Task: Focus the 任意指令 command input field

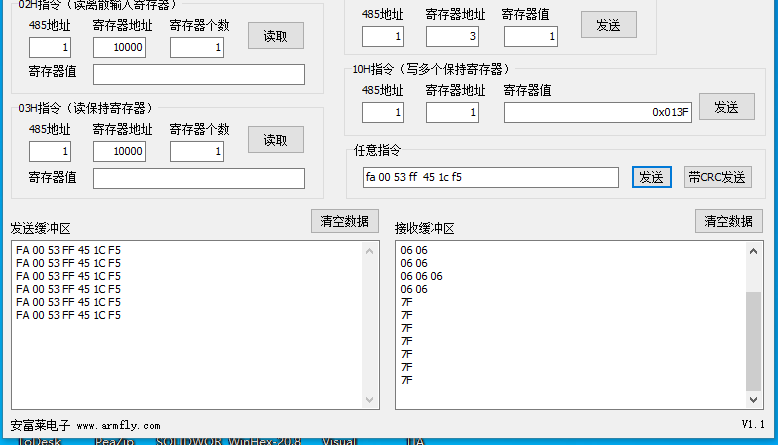Action: tap(490, 177)
